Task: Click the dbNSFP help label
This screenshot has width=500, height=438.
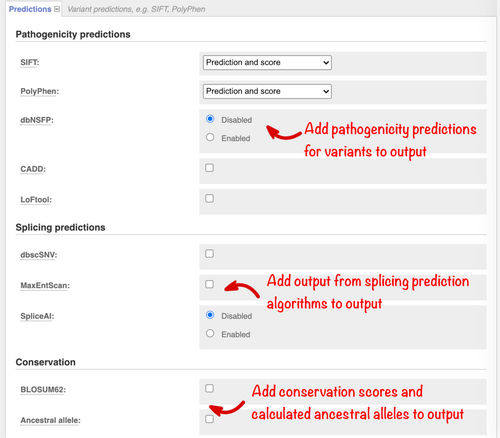Action: click(37, 120)
